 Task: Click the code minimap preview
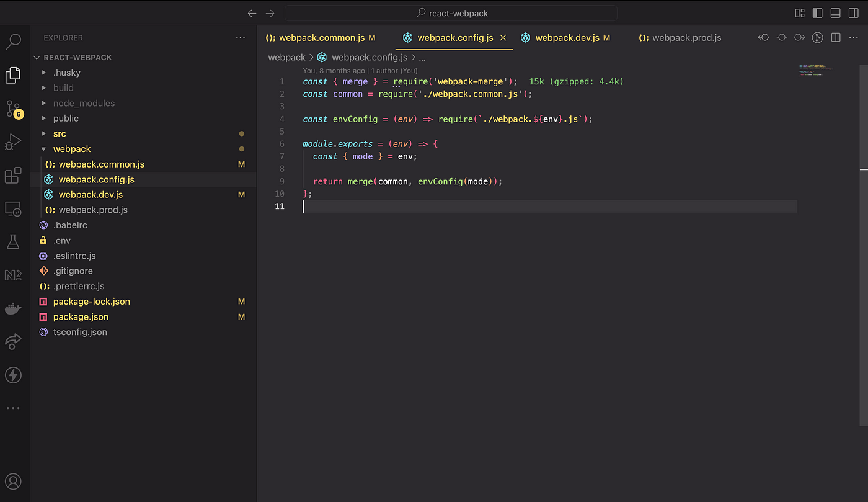pos(815,69)
